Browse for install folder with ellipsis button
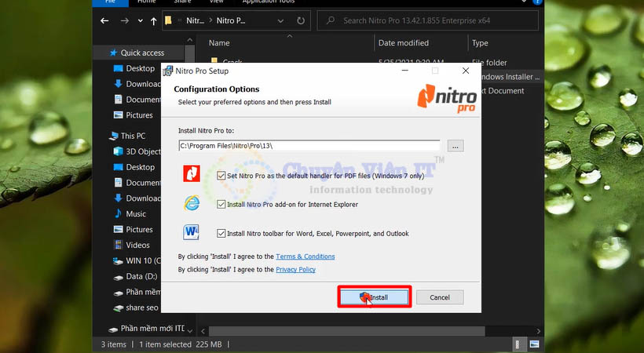Image resolution: width=644 pixels, height=353 pixels. point(456,146)
